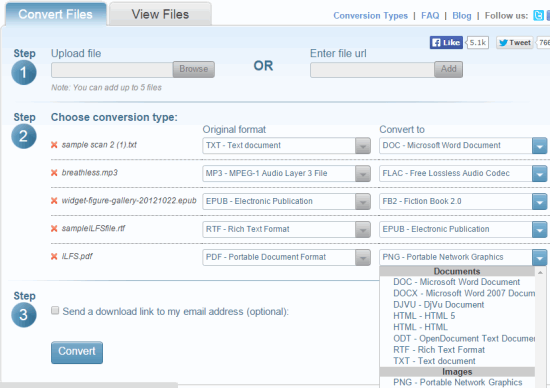Click the Facebook Like button
550x388 pixels.
pos(446,43)
